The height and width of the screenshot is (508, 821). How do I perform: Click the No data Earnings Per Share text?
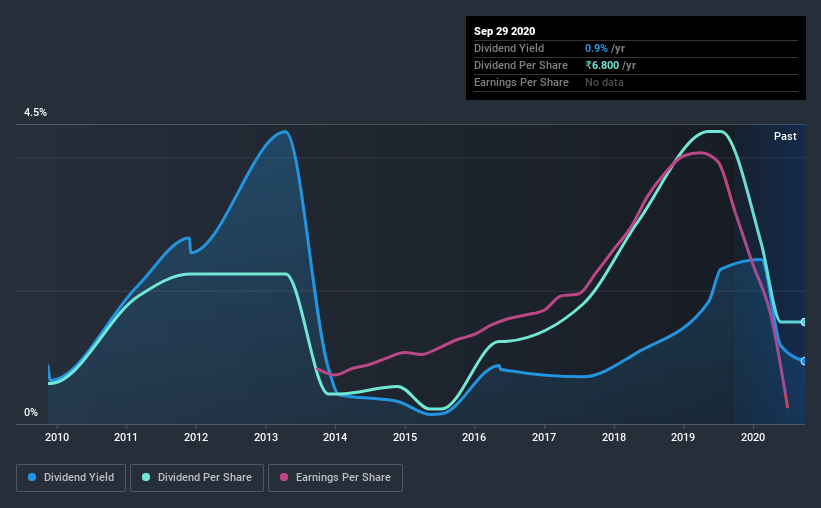(x=604, y=82)
